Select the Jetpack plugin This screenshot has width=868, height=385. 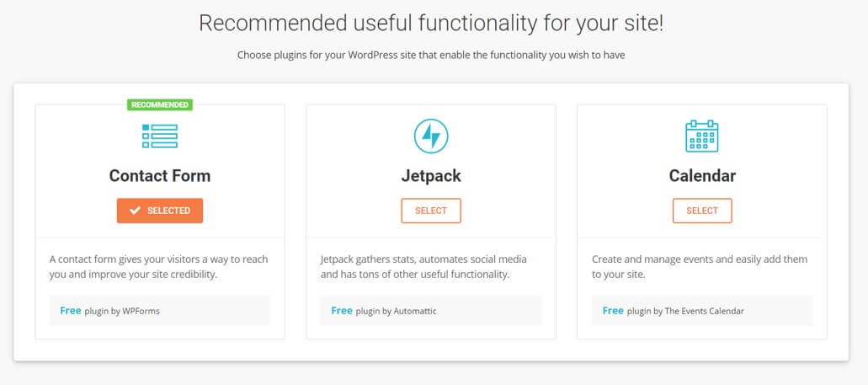coord(431,211)
